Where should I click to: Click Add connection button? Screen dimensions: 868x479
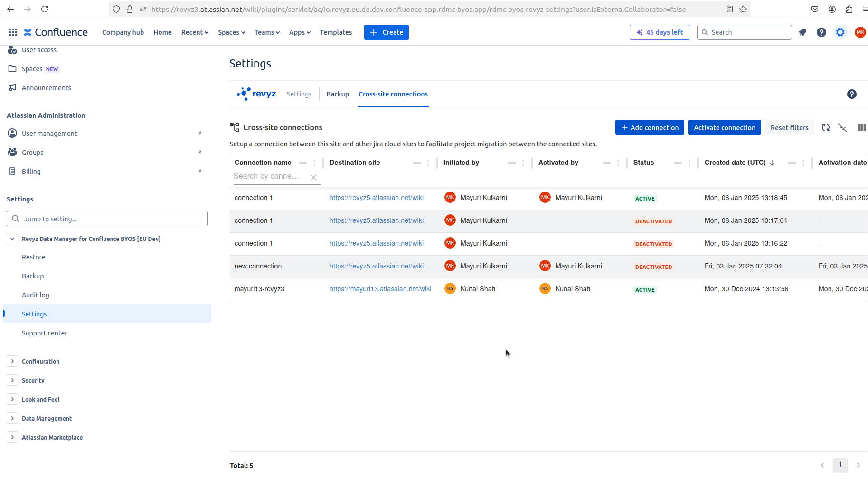pos(650,127)
